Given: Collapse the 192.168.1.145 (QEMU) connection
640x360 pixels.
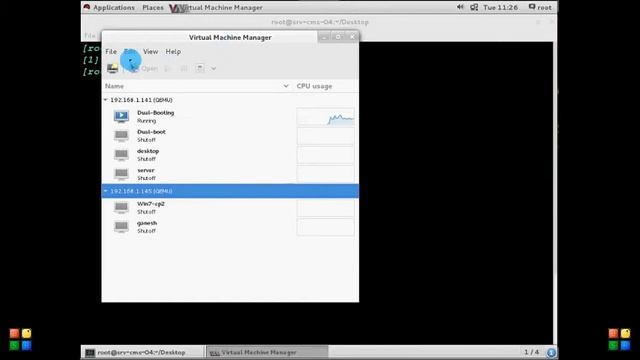Looking at the screenshot, I should tap(105, 191).
